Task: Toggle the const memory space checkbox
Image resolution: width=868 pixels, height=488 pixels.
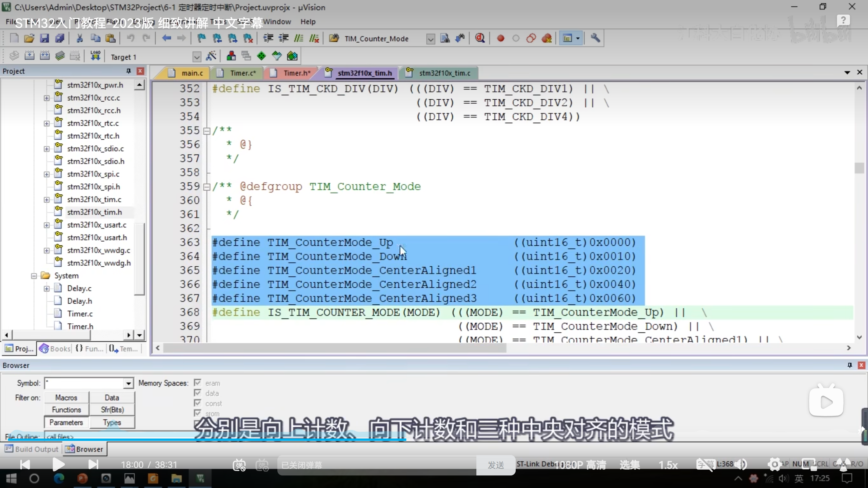Action: 198,403
